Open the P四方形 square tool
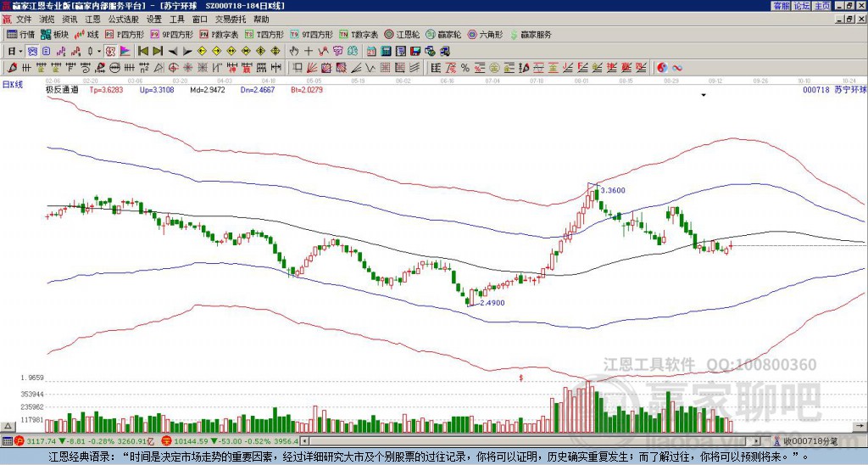868x465 pixels. (125, 34)
